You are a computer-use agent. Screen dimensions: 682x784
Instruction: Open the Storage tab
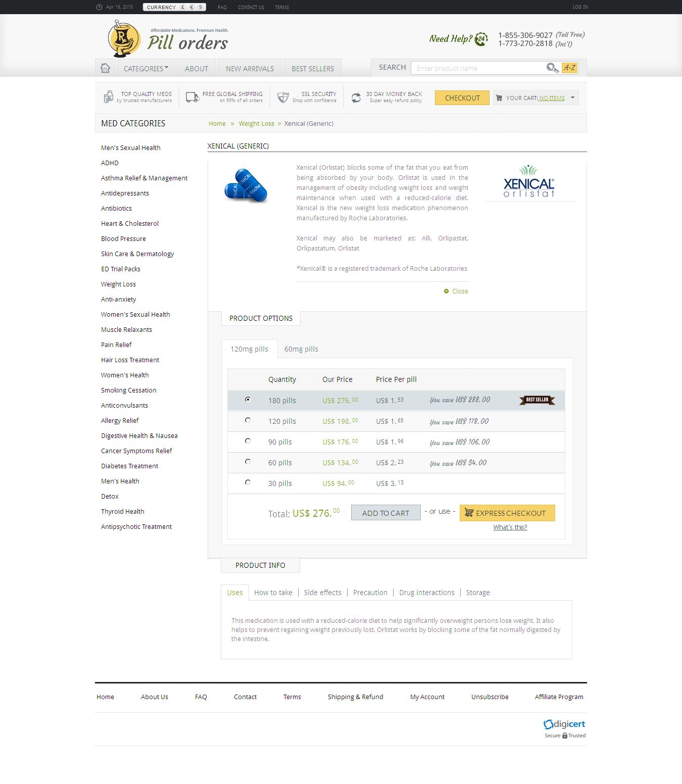coord(478,593)
